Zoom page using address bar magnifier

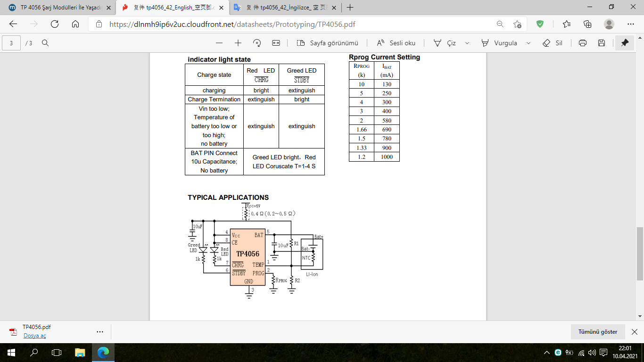pyautogui.click(x=500, y=24)
